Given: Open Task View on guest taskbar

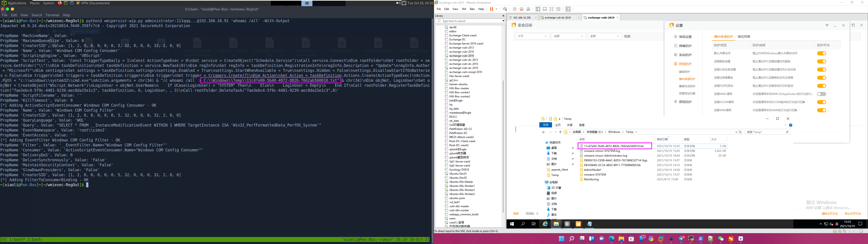Looking at the screenshot, I should pyautogui.click(x=534, y=224).
